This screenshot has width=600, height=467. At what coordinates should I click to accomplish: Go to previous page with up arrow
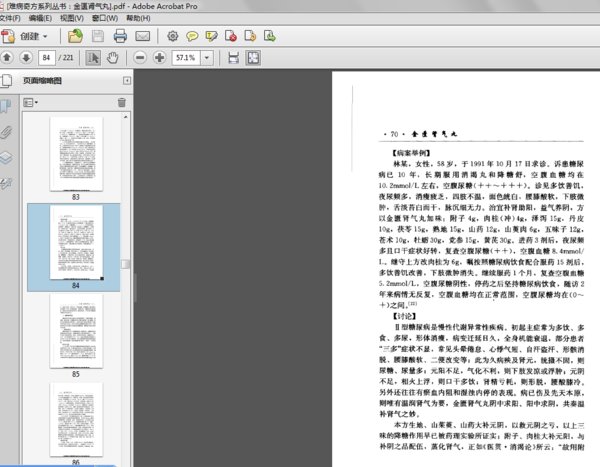pos(9,58)
